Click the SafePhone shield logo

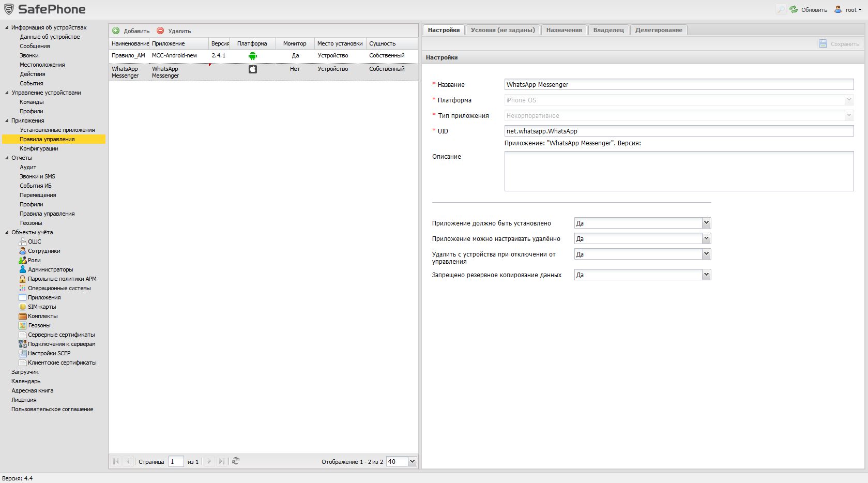(x=9, y=9)
